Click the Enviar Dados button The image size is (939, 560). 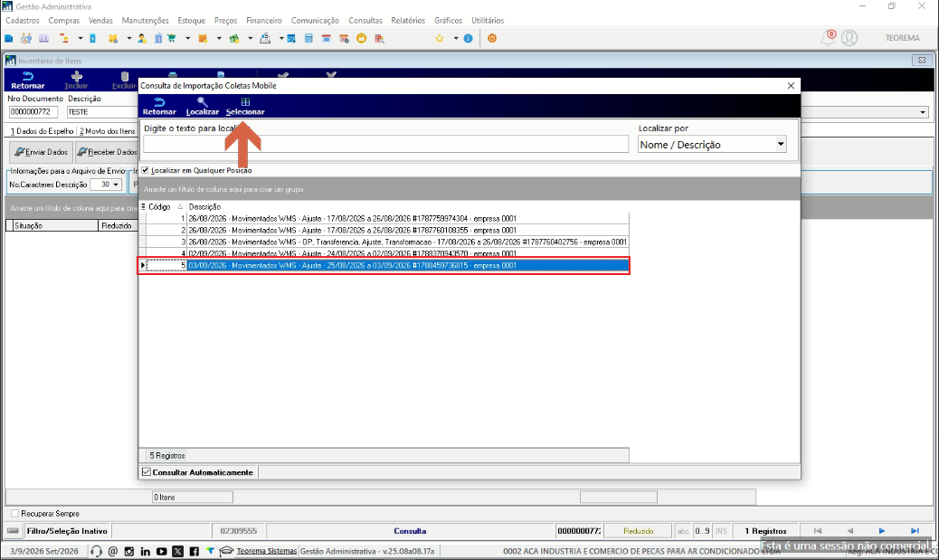pos(42,152)
